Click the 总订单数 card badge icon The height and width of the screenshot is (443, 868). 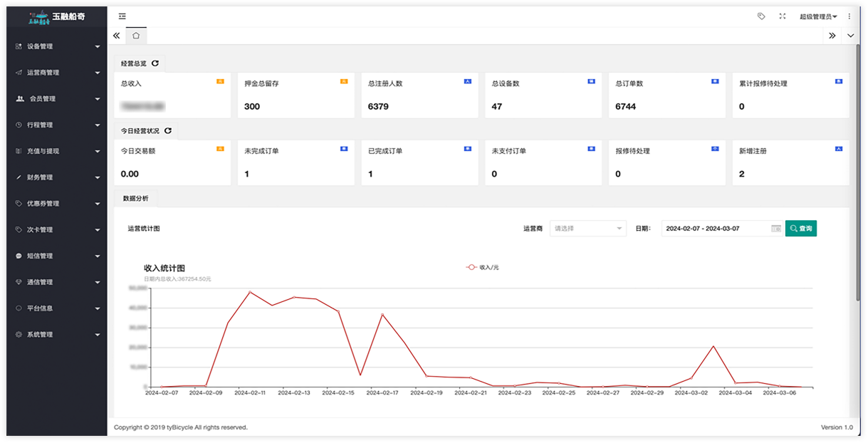point(715,82)
